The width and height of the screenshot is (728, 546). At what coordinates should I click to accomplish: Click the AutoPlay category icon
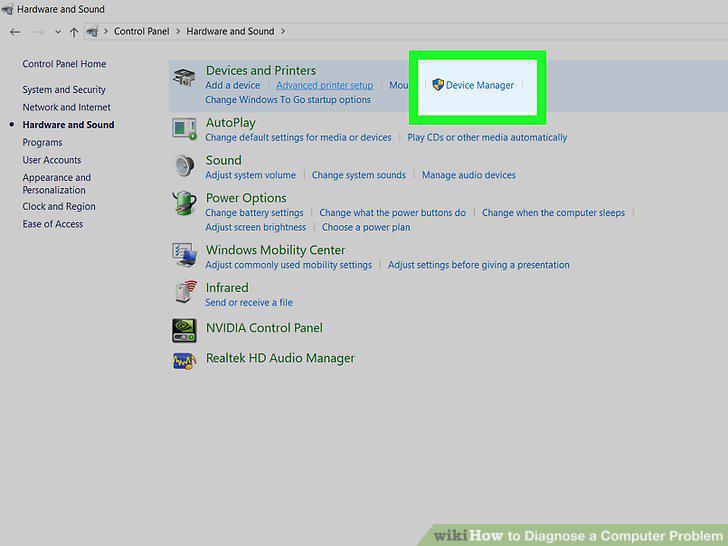point(184,129)
